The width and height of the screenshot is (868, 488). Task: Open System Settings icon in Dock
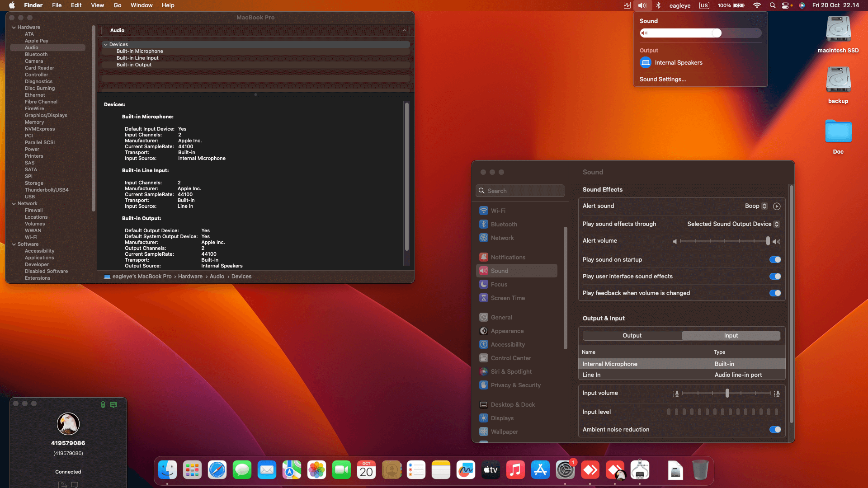click(565, 470)
